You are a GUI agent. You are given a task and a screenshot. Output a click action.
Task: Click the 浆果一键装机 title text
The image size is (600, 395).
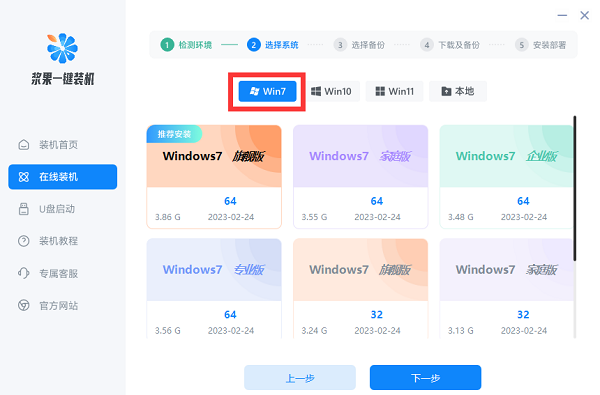pyautogui.click(x=63, y=79)
